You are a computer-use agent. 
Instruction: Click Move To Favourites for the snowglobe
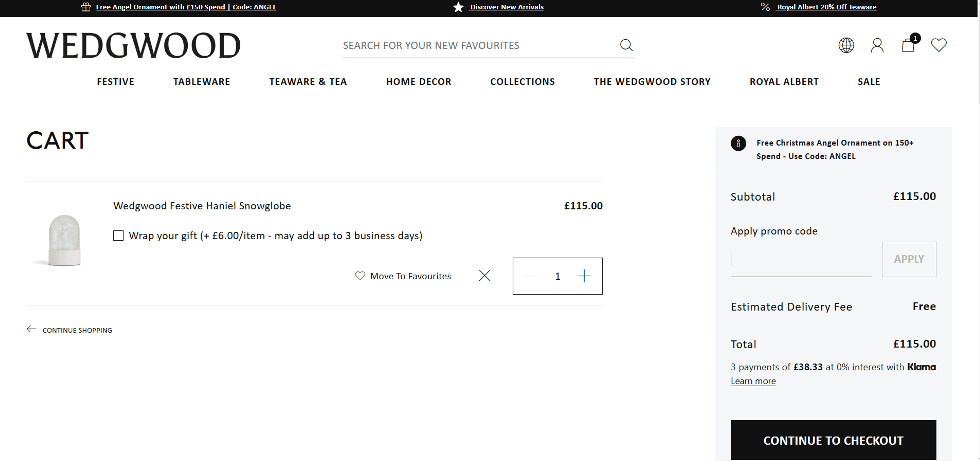(x=410, y=276)
